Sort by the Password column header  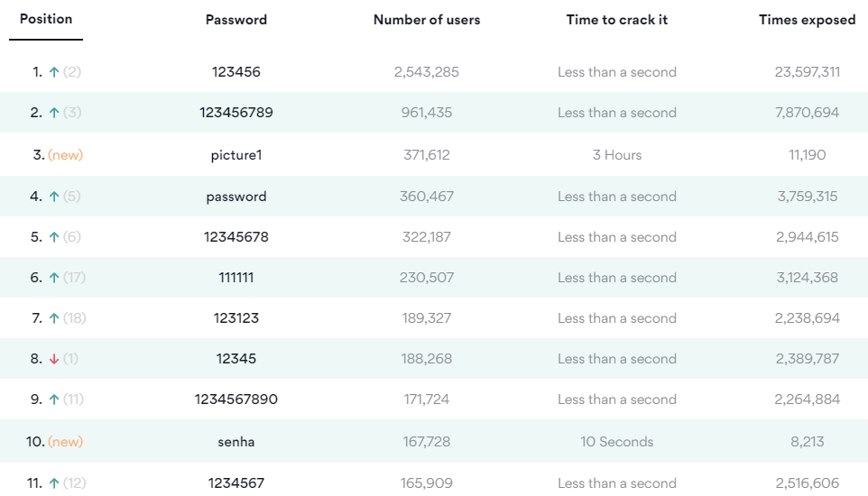(x=236, y=20)
